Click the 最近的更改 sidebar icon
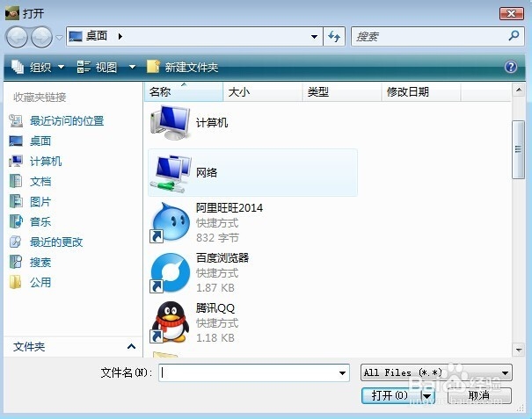This screenshot has height=419, width=532. tap(16, 242)
